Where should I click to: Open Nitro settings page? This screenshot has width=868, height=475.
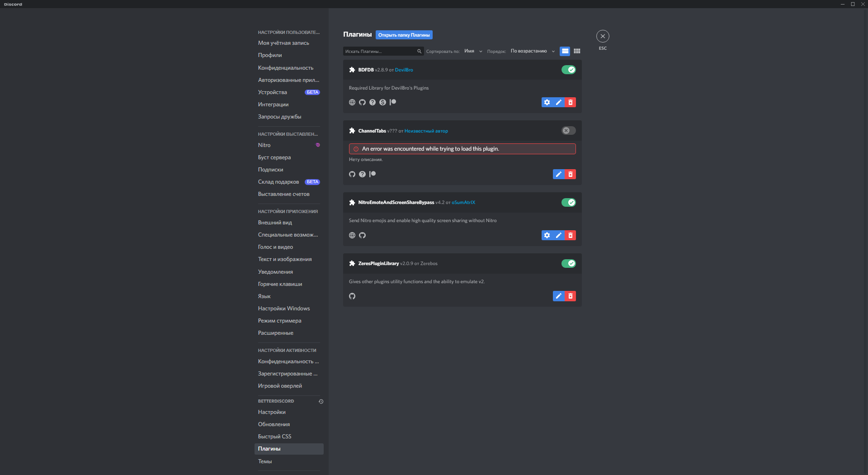[x=289, y=145]
